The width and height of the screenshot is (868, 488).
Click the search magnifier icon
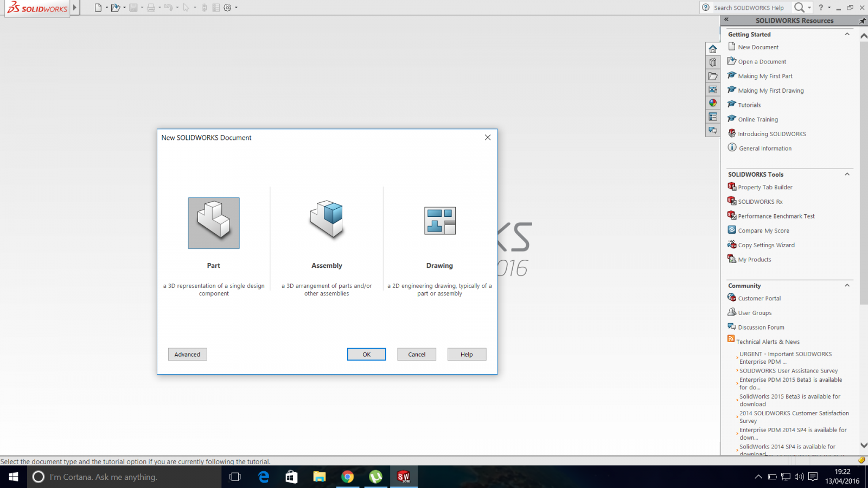pos(799,8)
